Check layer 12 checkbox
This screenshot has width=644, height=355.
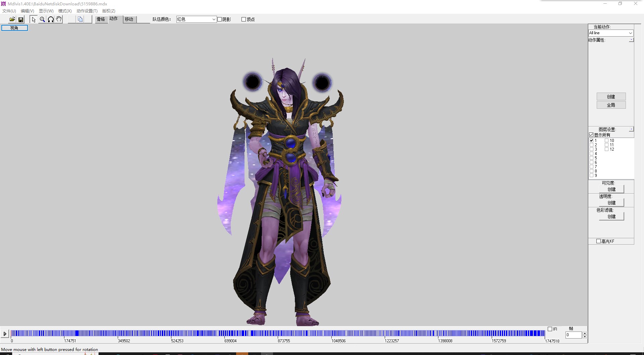click(x=607, y=149)
